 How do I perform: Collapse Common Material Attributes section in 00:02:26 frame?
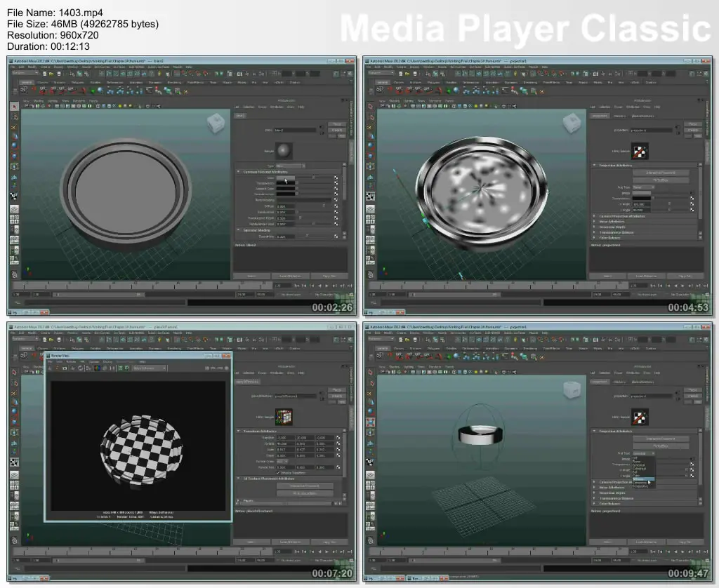coord(239,171)
